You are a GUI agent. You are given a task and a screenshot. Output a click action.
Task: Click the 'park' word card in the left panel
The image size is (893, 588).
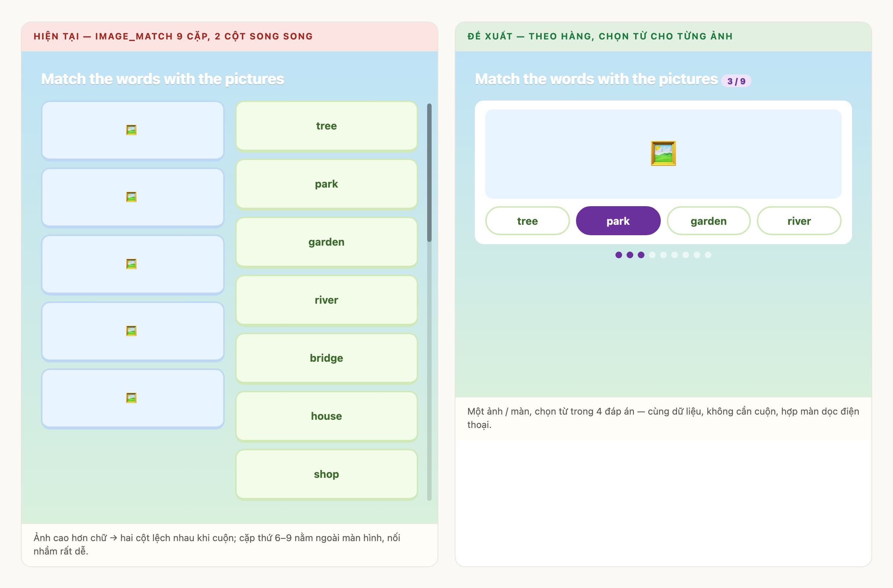[x=326, y=184]
